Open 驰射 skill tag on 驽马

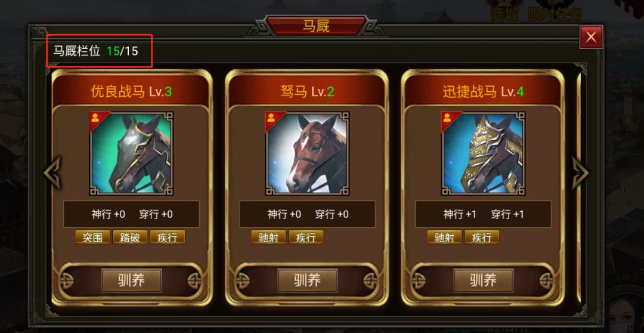tap(268, 237)
